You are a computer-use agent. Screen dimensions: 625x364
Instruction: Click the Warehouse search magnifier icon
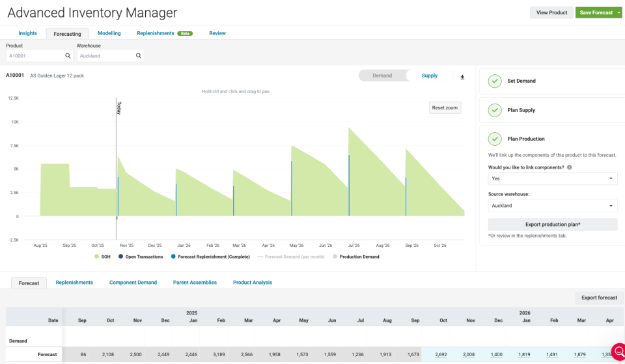pos(139,56)
